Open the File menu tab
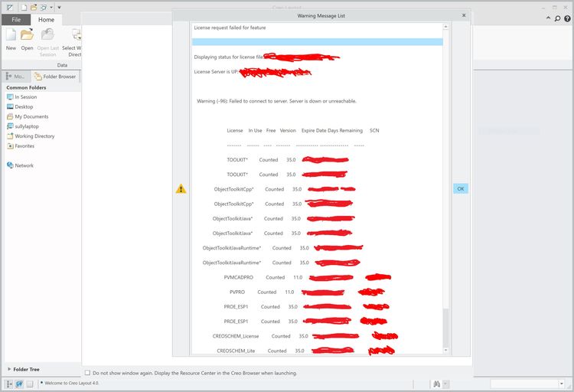 pos(16,20)
